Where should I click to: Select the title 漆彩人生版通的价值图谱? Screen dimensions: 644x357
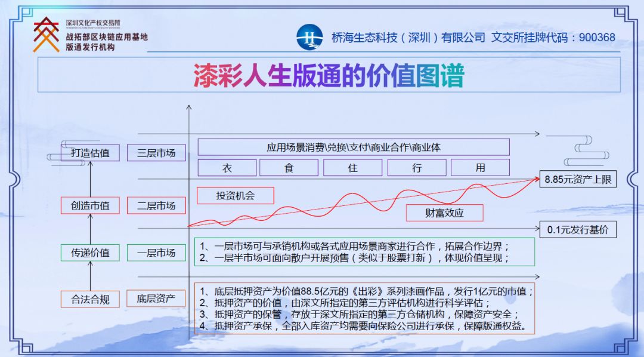coord(329,75)
